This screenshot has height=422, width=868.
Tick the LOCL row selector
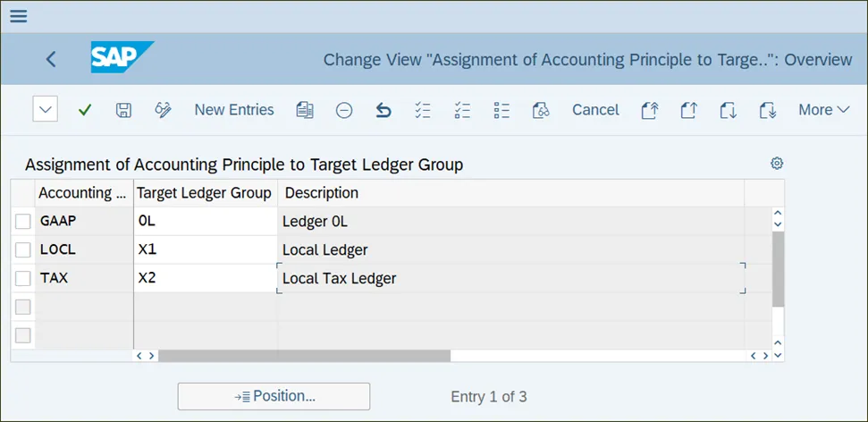23,250
